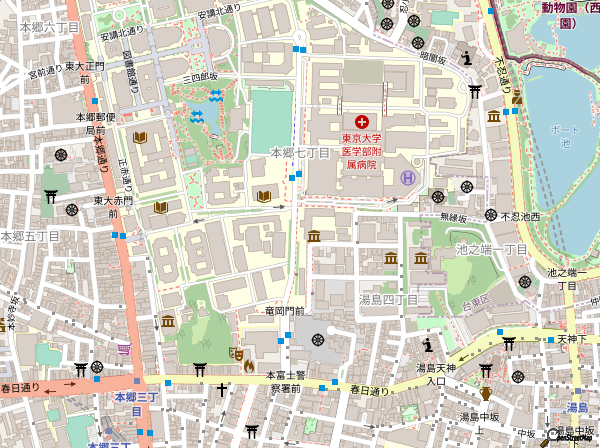Click the 竜岡門前 bus stop label
The image size is (600, 448).
coord(284,311)
